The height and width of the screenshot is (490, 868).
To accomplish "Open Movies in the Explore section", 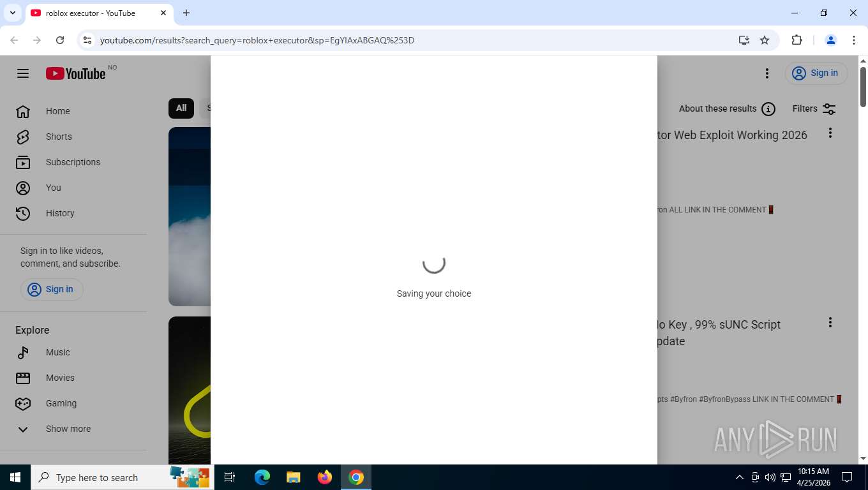I will pos(73,378).
